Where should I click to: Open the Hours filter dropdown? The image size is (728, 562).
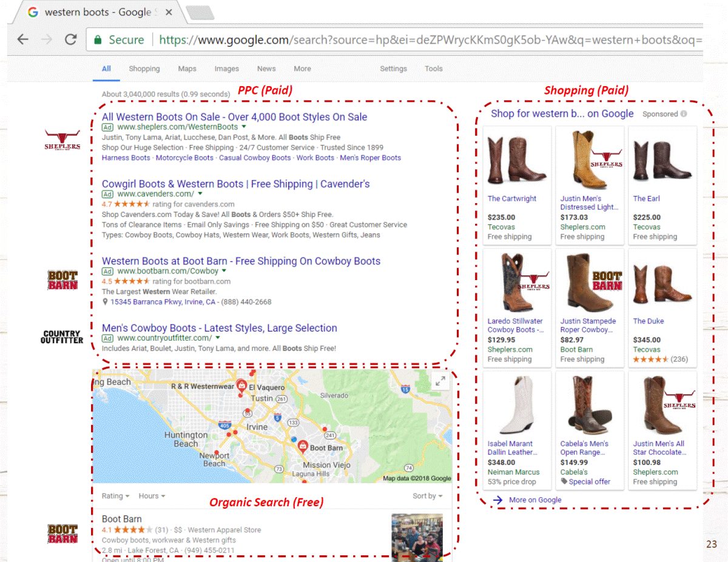pyautogui.click(x=152, y=496)
